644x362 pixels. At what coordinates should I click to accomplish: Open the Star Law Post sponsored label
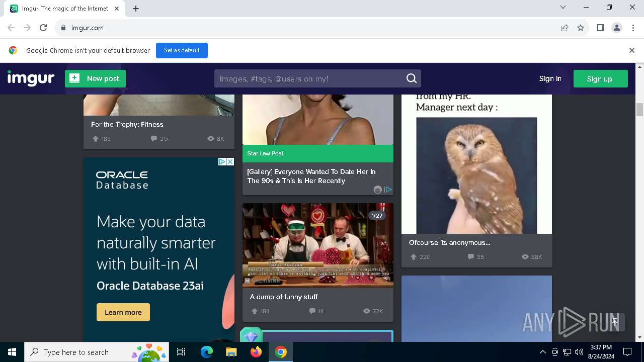(x=266, y=153)
